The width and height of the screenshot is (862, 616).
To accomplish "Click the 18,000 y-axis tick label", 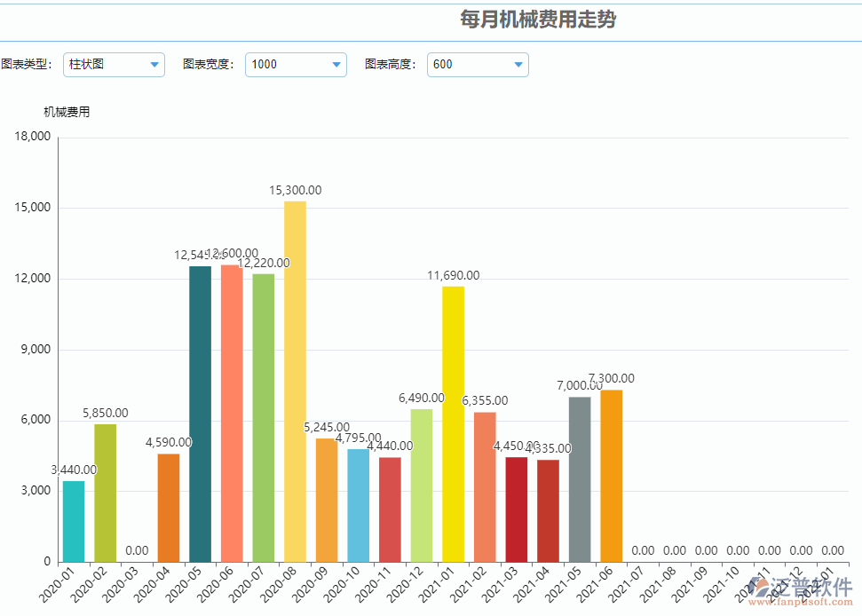I will 34,136.
